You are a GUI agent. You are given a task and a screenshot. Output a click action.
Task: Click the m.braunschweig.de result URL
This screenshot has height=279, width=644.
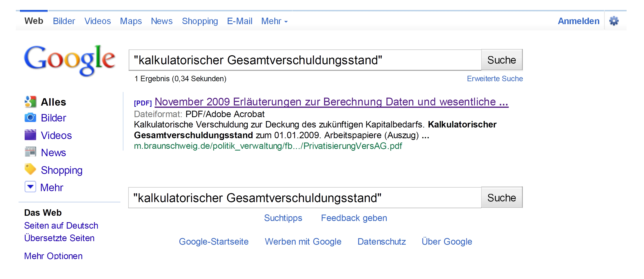(268, 146)
